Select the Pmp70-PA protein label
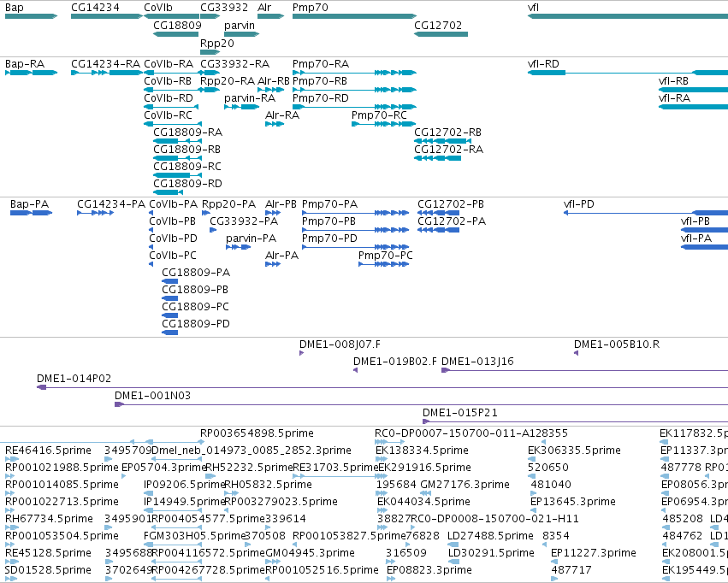Screen dimensions: 728x583 point(329,204)
